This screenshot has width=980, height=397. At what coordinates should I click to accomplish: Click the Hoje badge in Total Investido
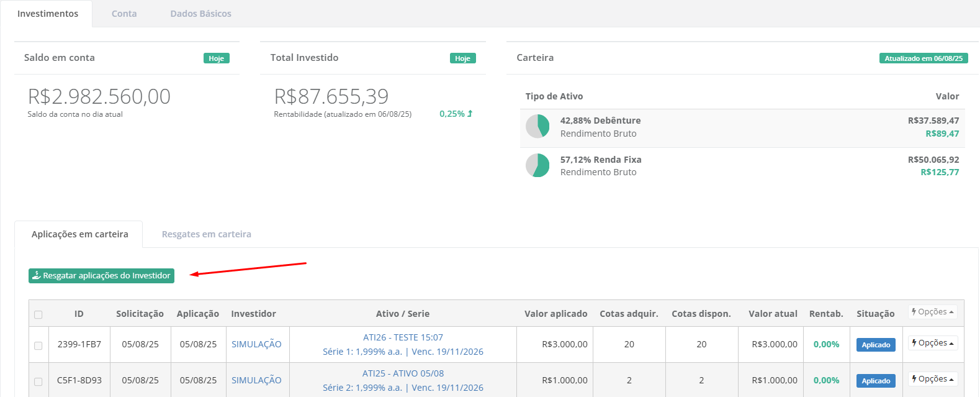pyautogui.click(x=462, y=58)
